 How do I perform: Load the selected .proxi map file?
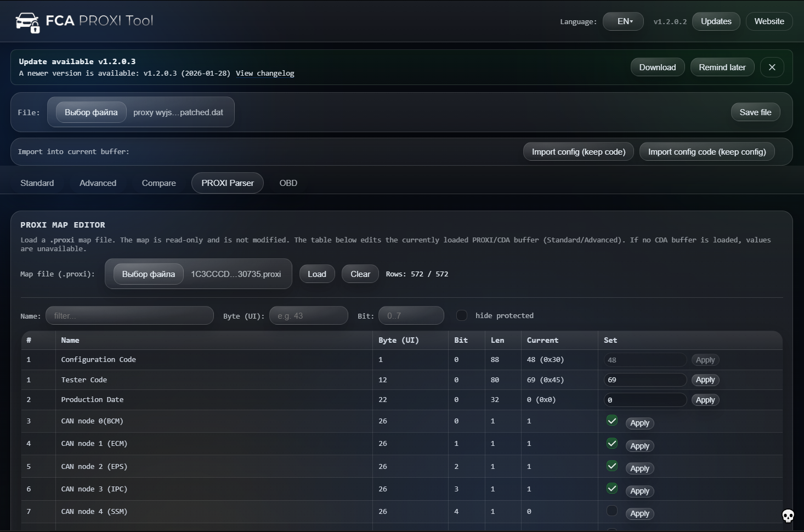(x=317, y=274)
